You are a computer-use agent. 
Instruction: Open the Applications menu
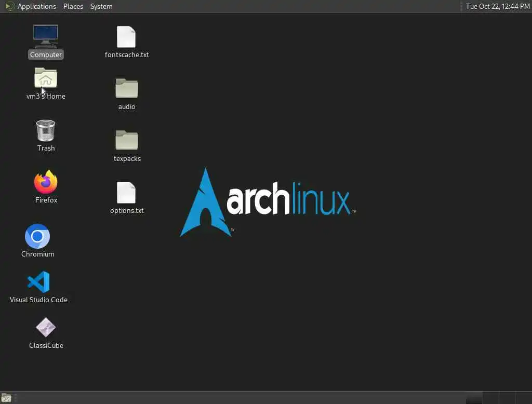[x=37, y=6]
